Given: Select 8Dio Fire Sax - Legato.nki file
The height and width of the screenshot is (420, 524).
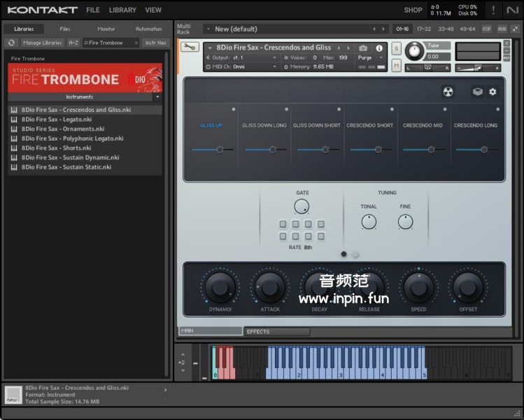Looking at the screenshot, I should 56,120.
